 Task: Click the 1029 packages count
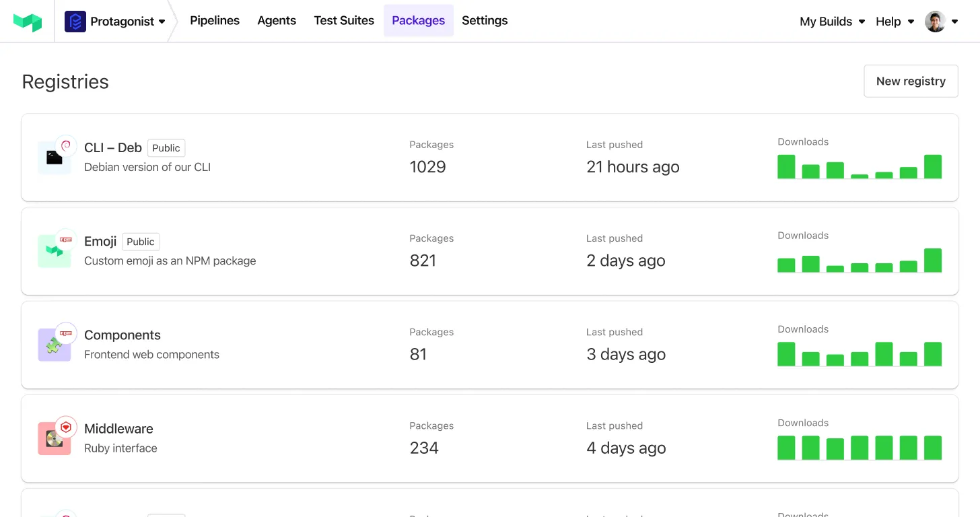click(427, 167)
